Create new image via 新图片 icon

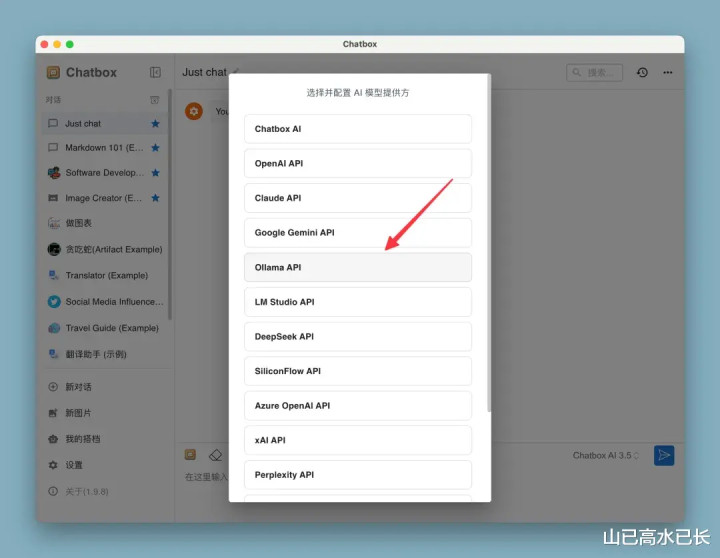(x=53, y=413)
